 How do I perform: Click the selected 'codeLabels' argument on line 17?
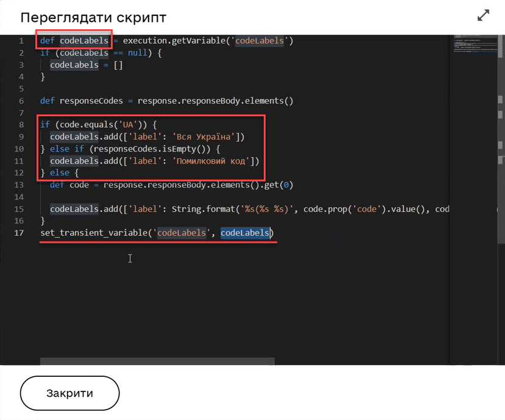pyautogui.click(x=245, y=233)
